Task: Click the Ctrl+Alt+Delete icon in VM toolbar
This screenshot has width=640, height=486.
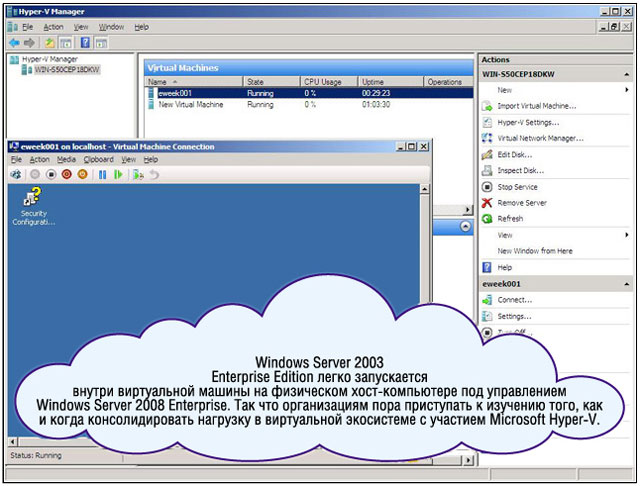Action: pos(16,175)
